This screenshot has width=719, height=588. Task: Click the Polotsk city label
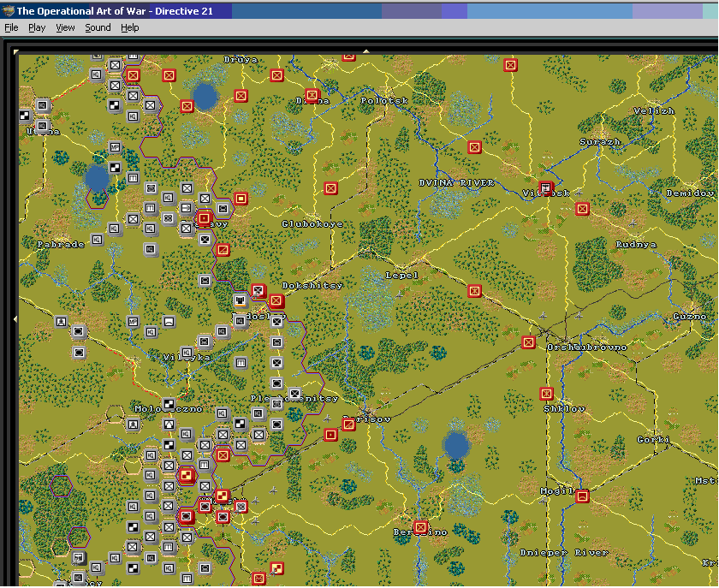pos(384,100)
